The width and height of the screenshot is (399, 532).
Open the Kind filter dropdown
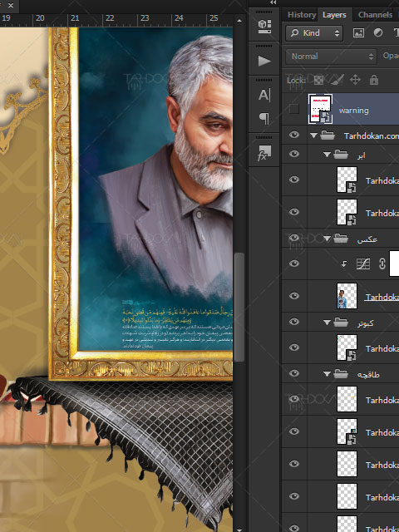tap(314, 33)
